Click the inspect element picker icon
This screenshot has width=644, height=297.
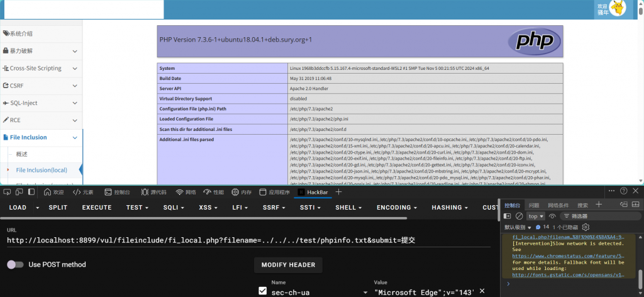[8, 192]
